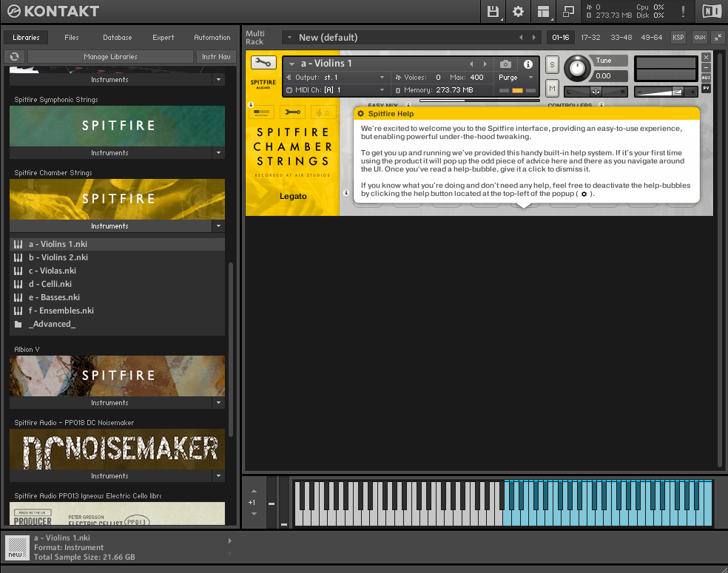Open Spitfire expert view wrench icon
The image size is (728, 573).
pos(292,112)
